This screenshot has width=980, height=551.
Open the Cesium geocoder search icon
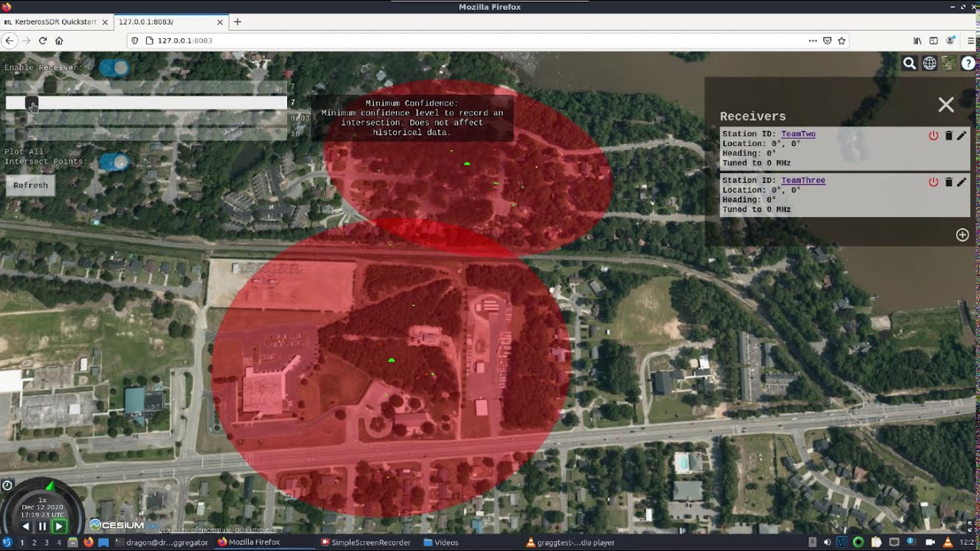click(x=910, y=64)
